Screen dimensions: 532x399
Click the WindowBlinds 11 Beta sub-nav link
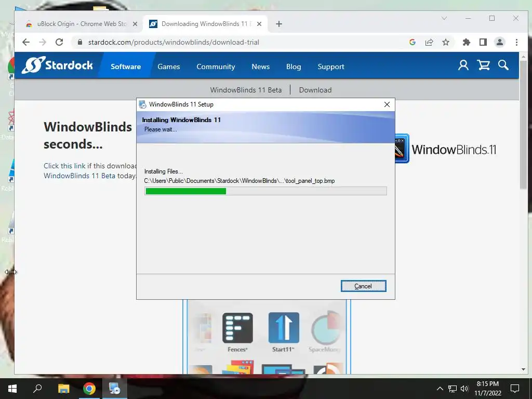(246, 90)
